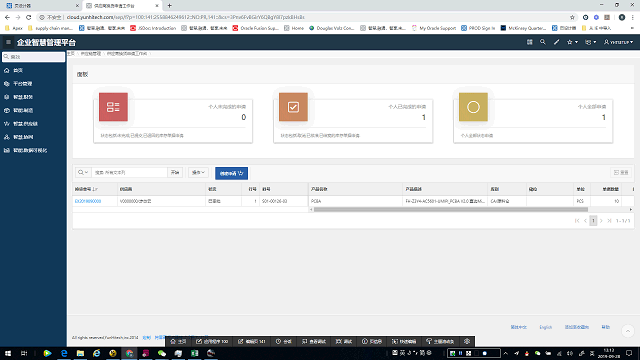Open Home in the developer toolbar

(178, 341)
